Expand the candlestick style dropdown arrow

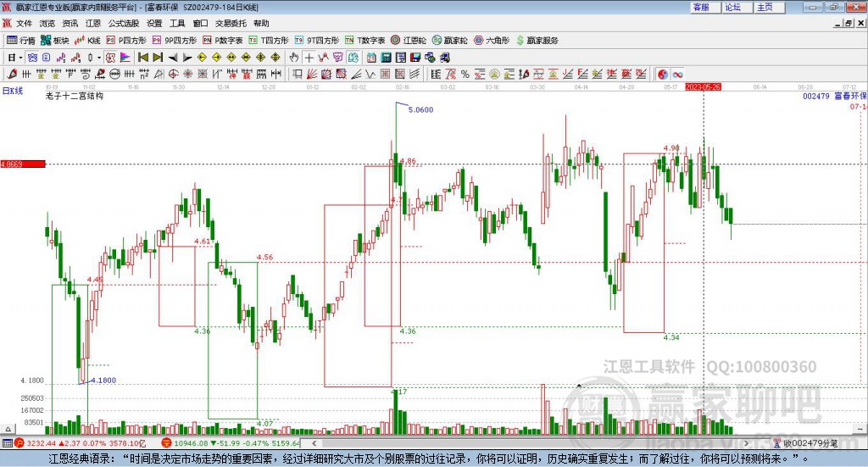[99, 58]
